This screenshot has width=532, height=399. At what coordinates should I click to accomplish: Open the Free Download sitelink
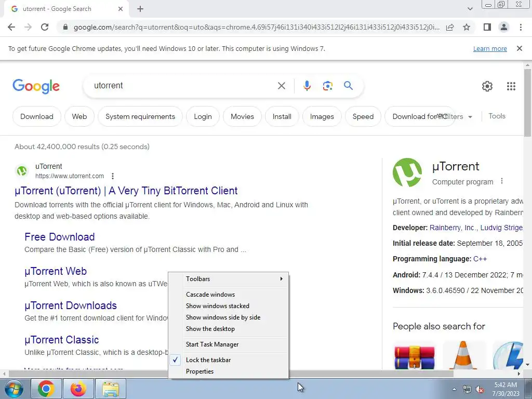pyautogui.click(x=59, y=237)
